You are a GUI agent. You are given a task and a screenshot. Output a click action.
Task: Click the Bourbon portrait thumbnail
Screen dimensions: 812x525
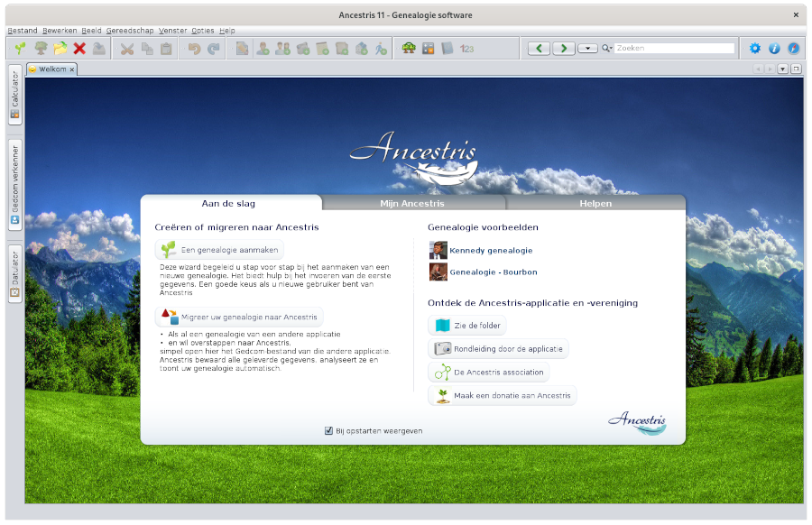coord(438,272)
